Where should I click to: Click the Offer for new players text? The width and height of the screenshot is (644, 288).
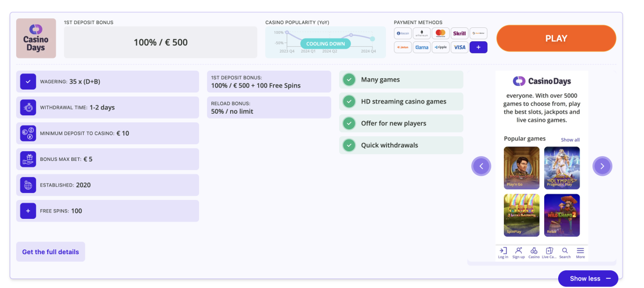[393, 123]
